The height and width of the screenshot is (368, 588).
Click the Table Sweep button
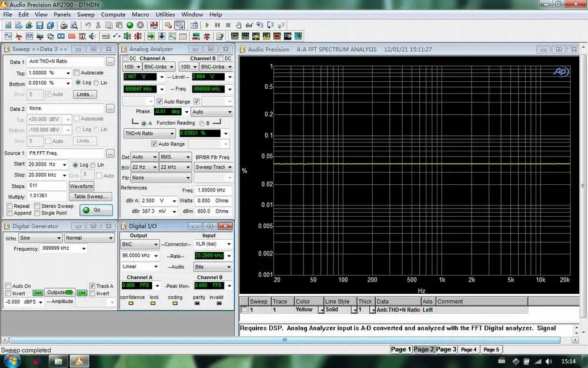coord(90,197)
